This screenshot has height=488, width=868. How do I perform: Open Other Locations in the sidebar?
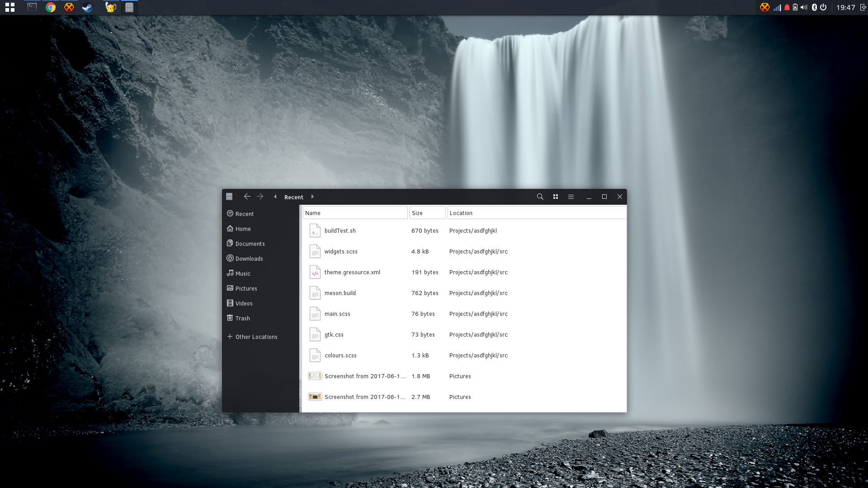point(260,337)
